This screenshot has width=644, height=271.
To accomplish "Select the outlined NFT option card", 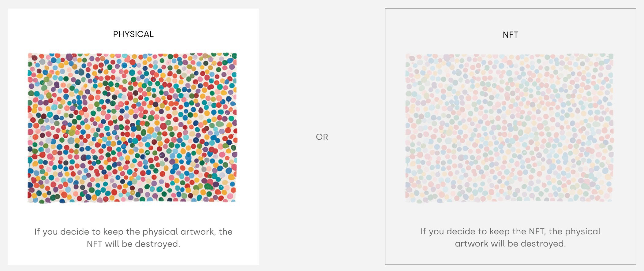I will pyautogui.click(x=510, y=137).
